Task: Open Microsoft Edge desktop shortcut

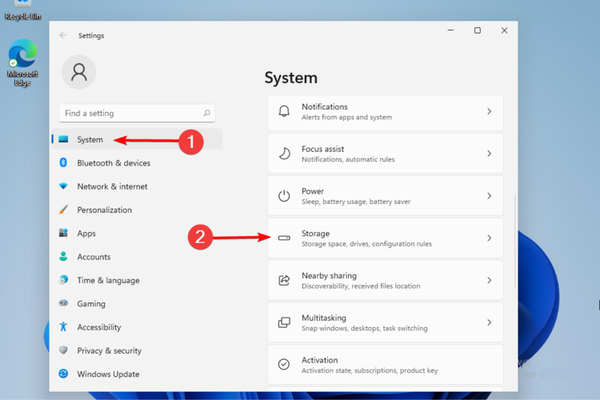Action: pos(22,62)
